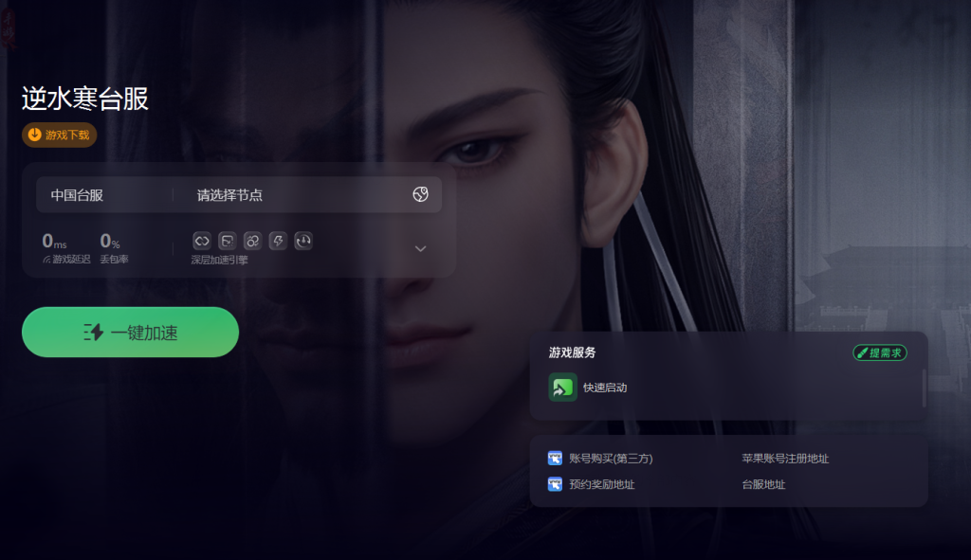Click the second deep acceleration engine icon
This screenshot has height=560, width=971.
pos(228,241)
